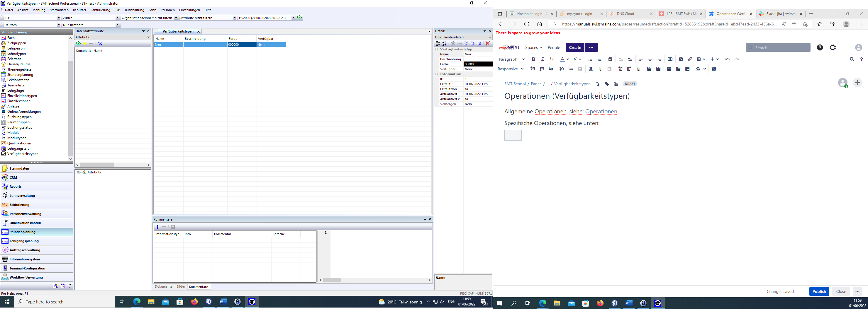Undo the last edit in Confluence
868x309 pixels.
(727, 59)
